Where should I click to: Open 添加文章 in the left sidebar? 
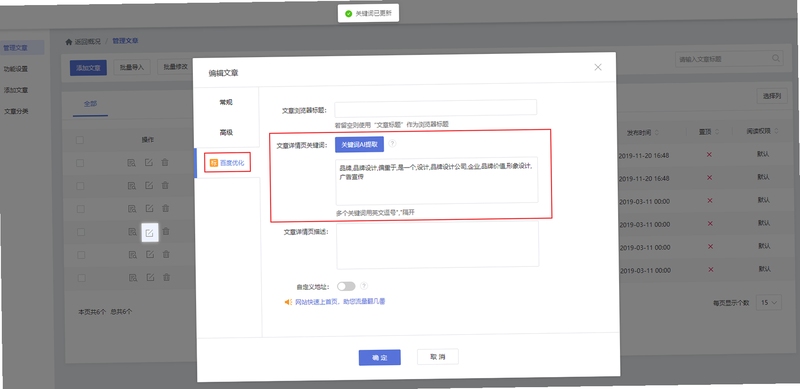click(x=16, y=90)
